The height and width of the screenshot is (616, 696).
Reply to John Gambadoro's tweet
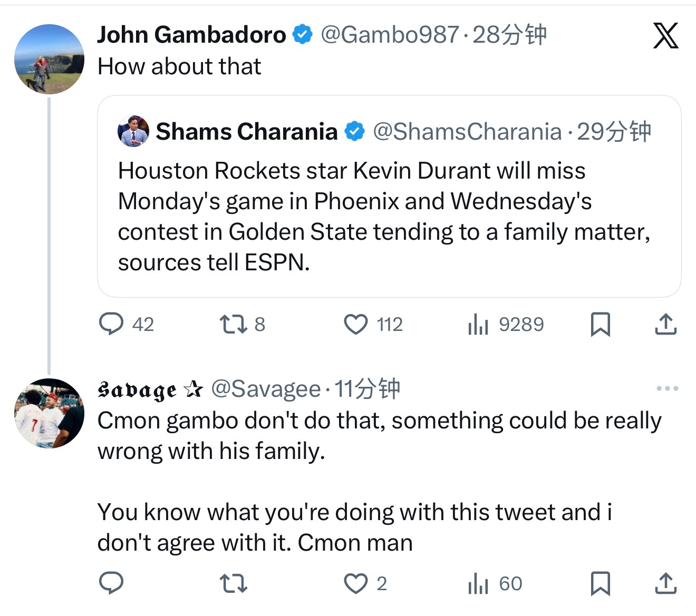coord(111,324)
